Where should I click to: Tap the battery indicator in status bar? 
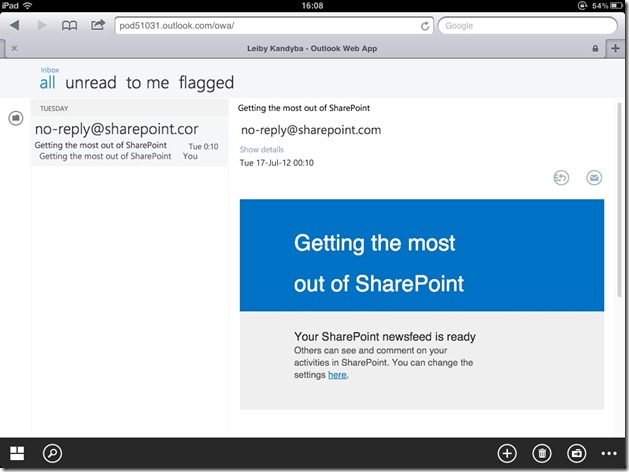(616, 6)
